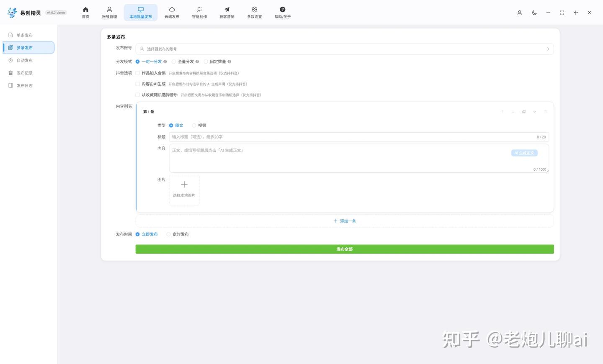Open 发布记录 sidebar item
This screenshot has width=603, height=364.
click(x=28, y=73)
